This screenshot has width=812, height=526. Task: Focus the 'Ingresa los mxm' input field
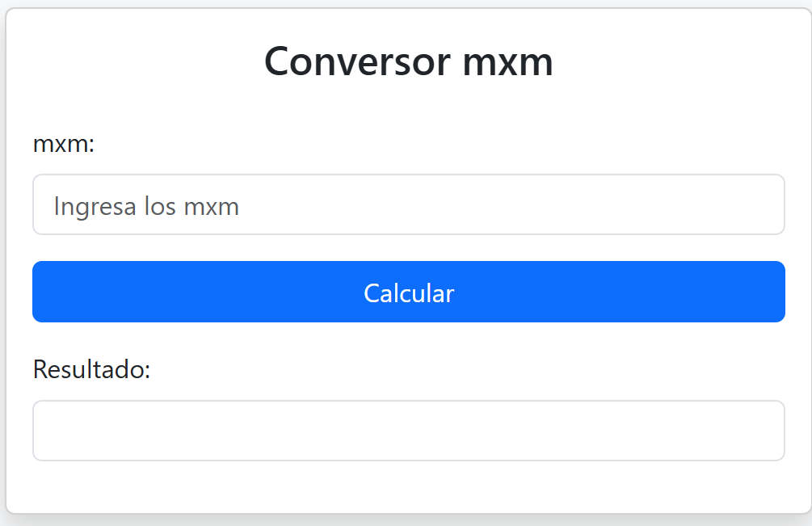[409, 204]
